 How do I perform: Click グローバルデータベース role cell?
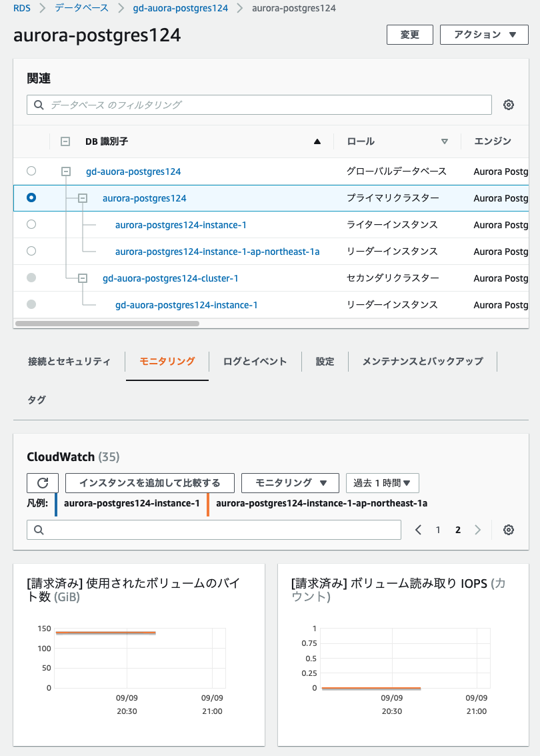[x=397, y=171]
